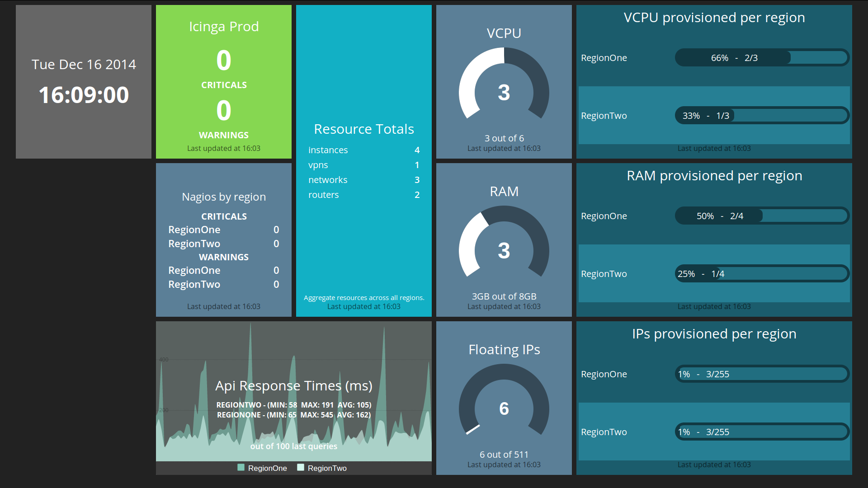Click the Nagios by region title

point(224,197)
